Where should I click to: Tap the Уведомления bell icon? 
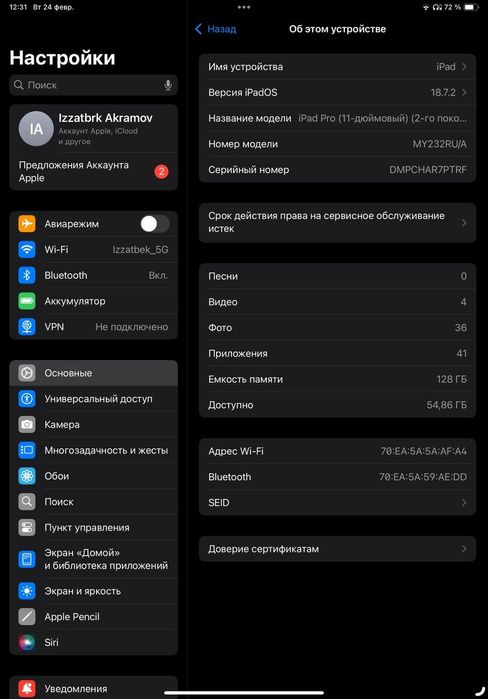27,689
